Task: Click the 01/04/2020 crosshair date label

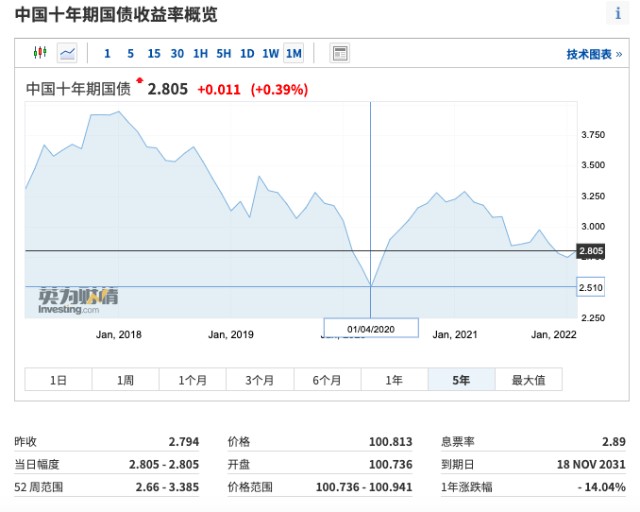Action: (371, 328)
